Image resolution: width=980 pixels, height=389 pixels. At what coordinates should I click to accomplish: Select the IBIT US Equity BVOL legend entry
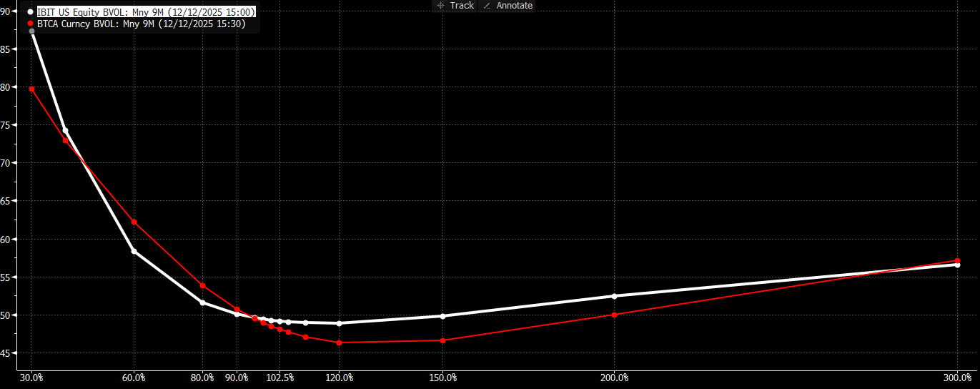146,12
